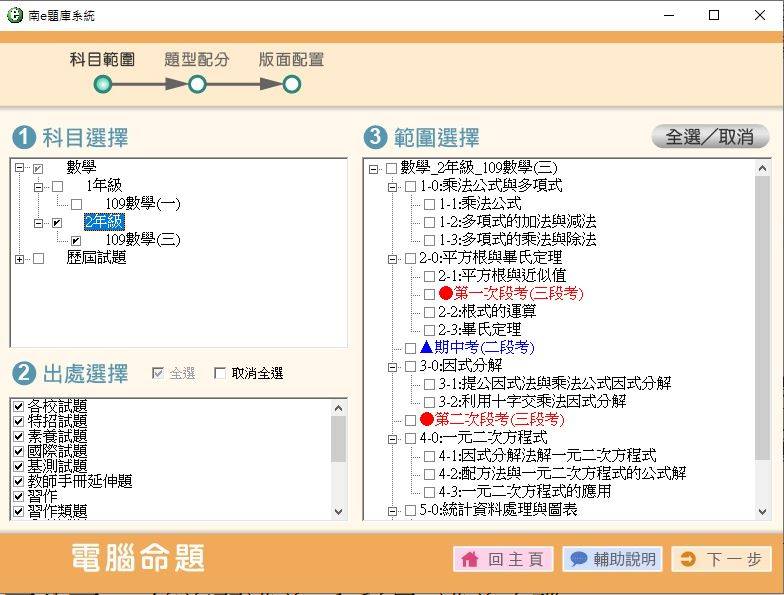The height and width of the screenshot is (595, 784).
Task: Check 3-2:利用十字交乘法因式分解 checkbox
Action: pyautogui.click(x=429, y=402)
